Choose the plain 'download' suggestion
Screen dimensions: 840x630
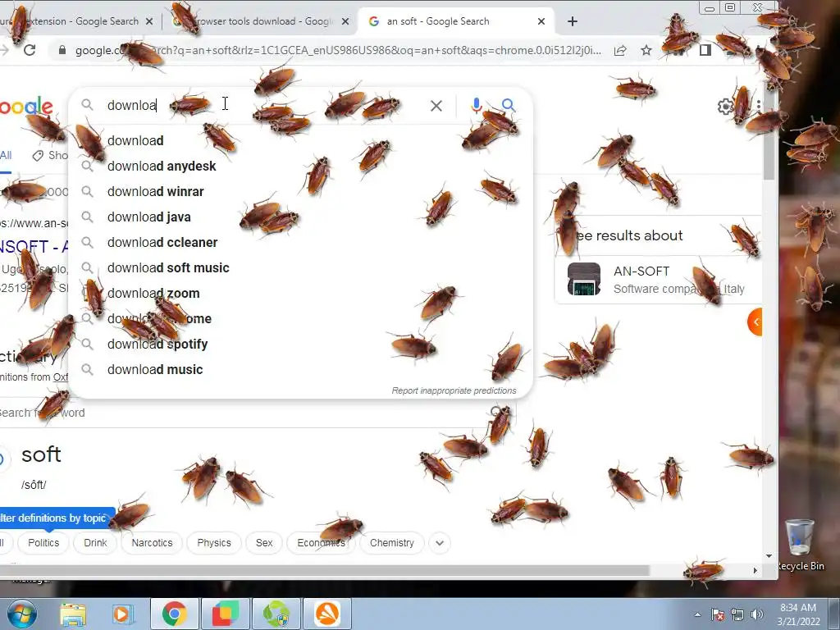point(300,140)
